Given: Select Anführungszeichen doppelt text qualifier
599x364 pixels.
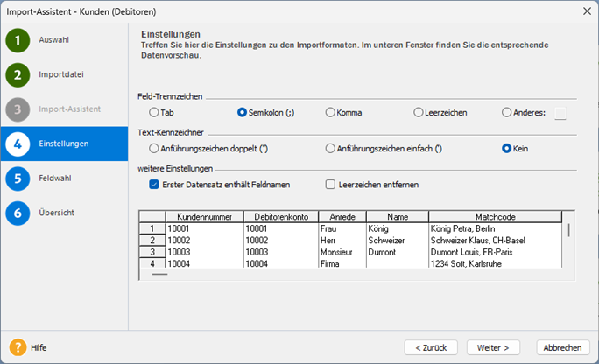Looking at the screenshot, I should [153, 149].
